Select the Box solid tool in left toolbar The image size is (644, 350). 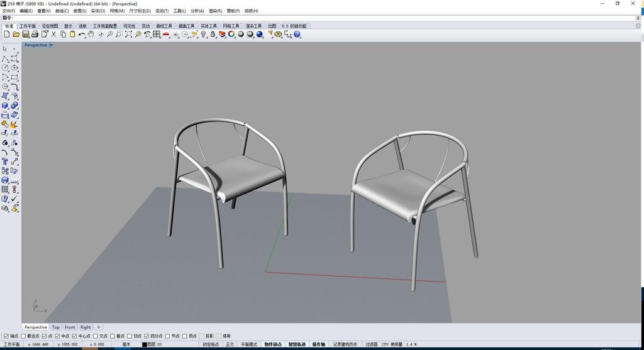5,106
